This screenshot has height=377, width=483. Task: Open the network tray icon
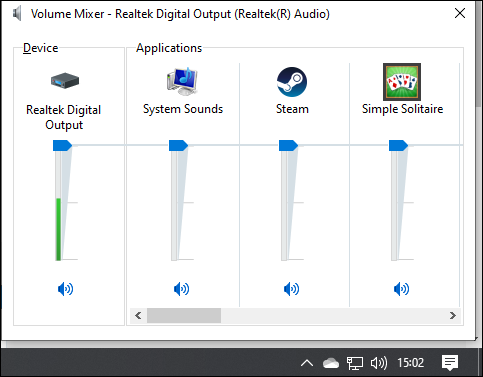[355, 363]
